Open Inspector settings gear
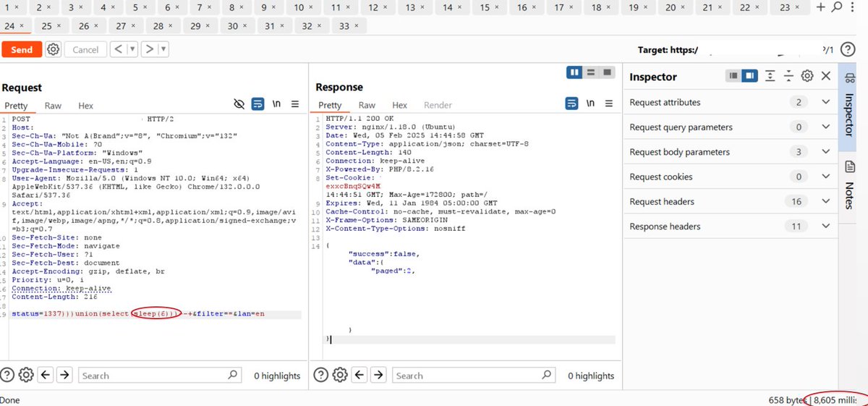Viewport: 868px width, 406px height. click(807, 76)
